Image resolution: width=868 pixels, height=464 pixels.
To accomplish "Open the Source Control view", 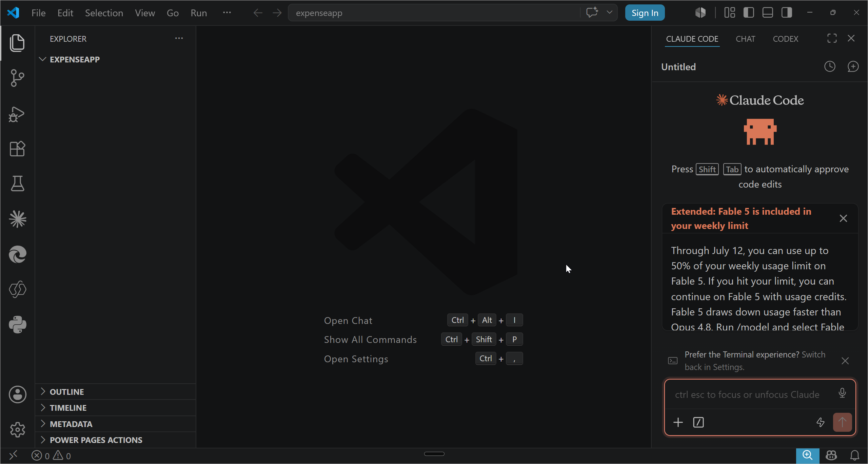I will [x=17, y=78].
